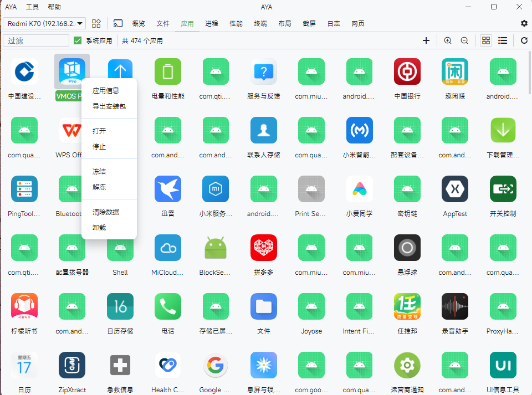Select the 中国银行 app icon
Image resolution: width=532 pixels, height=395 pixels.
click(407, 71)
